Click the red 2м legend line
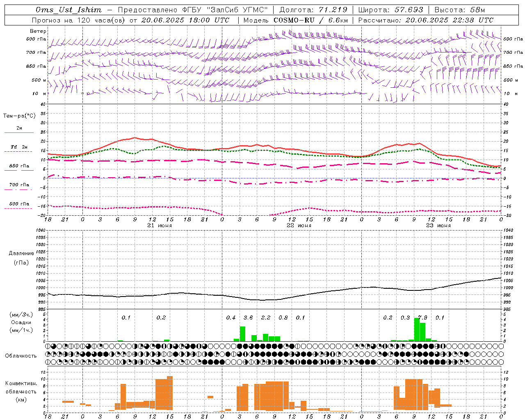This screenshot has height=420, width=525. pos(19,132)
